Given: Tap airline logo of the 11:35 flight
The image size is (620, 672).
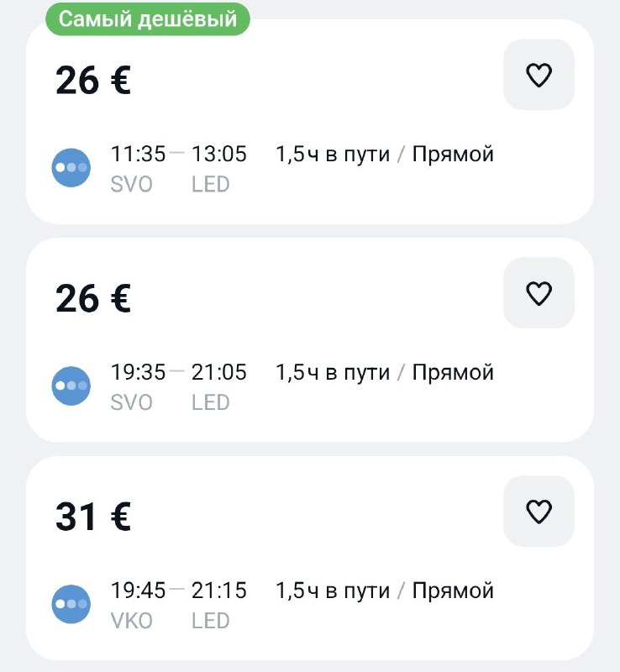Looking at the screenshot, I should click(x=71, y=167).
